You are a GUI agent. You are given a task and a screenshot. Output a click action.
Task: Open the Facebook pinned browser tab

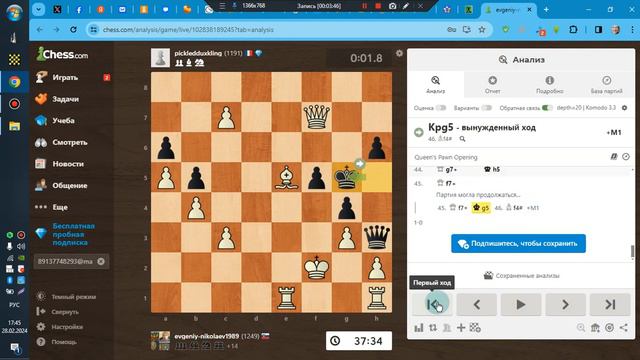pos(79,10)
